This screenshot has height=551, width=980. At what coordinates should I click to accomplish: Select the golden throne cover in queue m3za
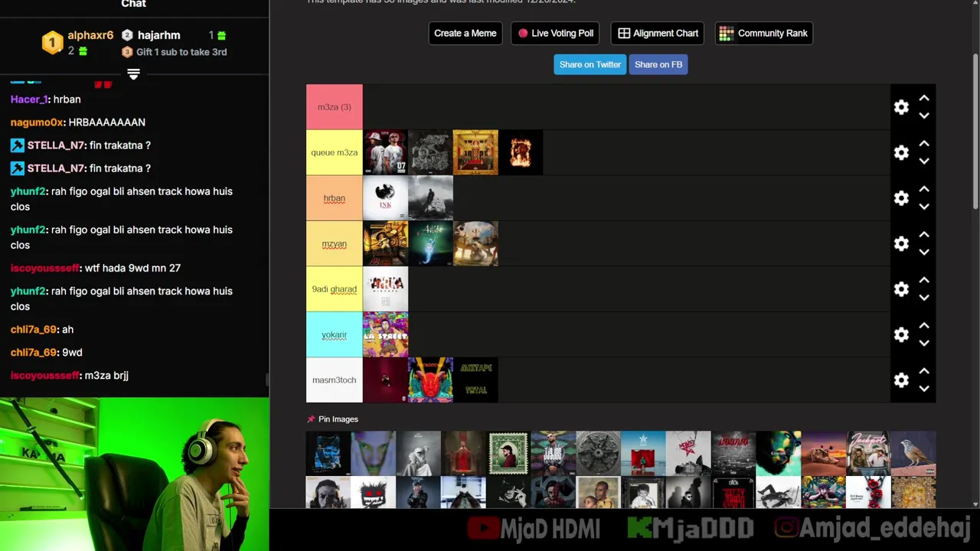click(475, 152)
